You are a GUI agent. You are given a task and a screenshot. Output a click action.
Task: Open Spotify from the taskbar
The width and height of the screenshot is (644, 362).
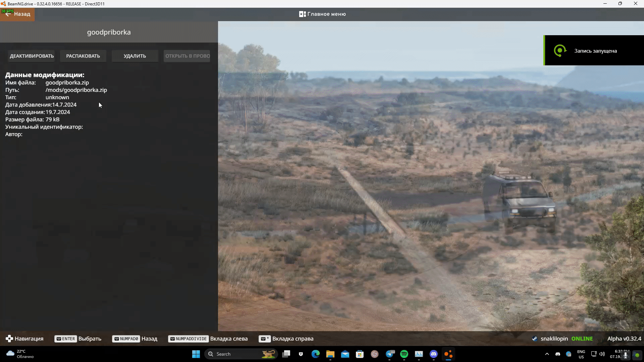(x=404, y=354)
